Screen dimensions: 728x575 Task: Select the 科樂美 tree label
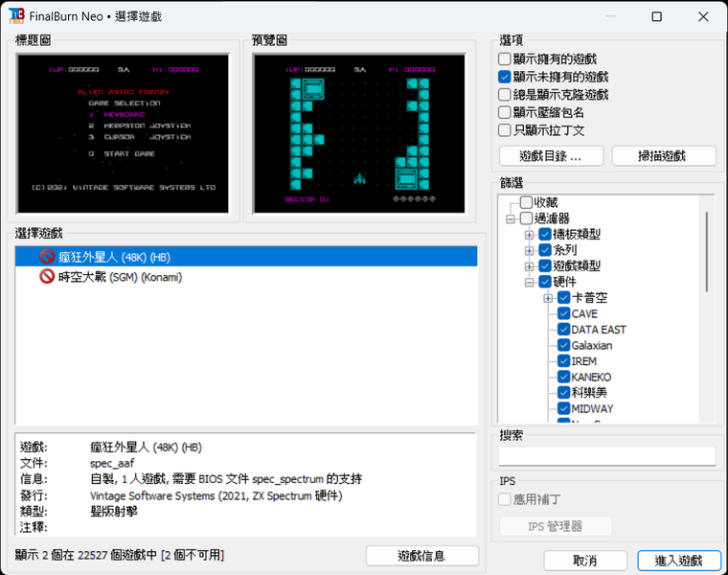589,393
